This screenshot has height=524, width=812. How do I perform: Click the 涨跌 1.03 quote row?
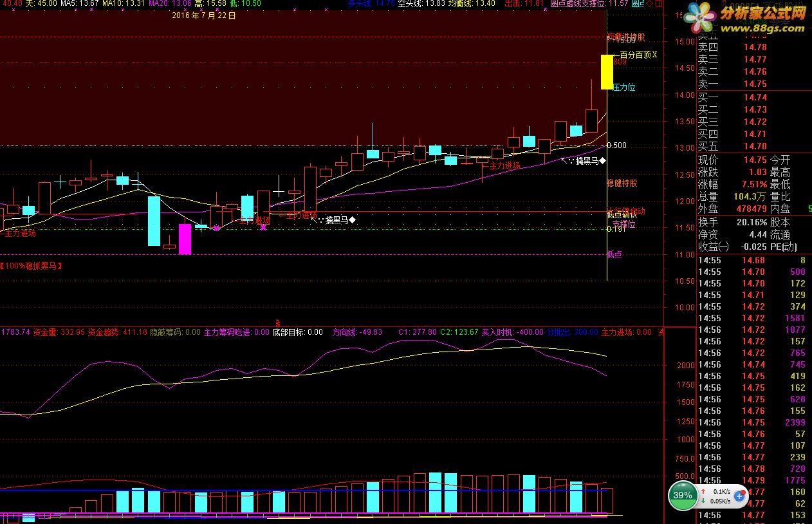[x=733, y=172]
